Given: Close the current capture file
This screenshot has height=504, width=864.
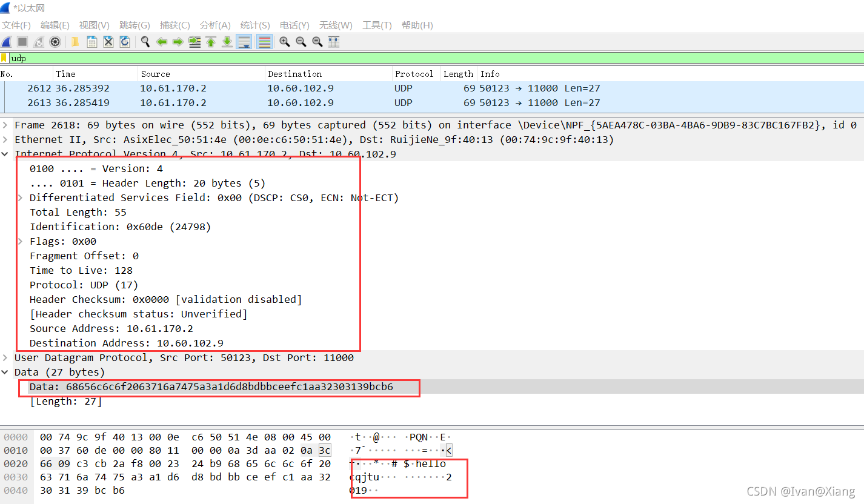Looking at the screenshot, I should pos(108,42).
